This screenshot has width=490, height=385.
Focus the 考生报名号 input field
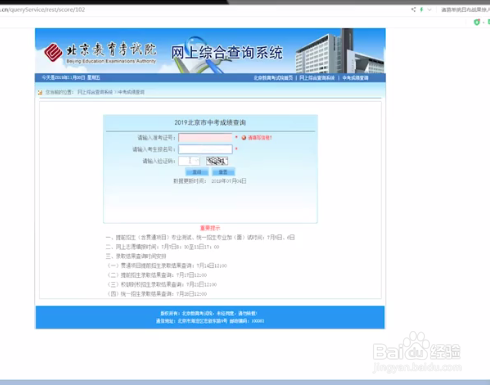coord(205,149)
